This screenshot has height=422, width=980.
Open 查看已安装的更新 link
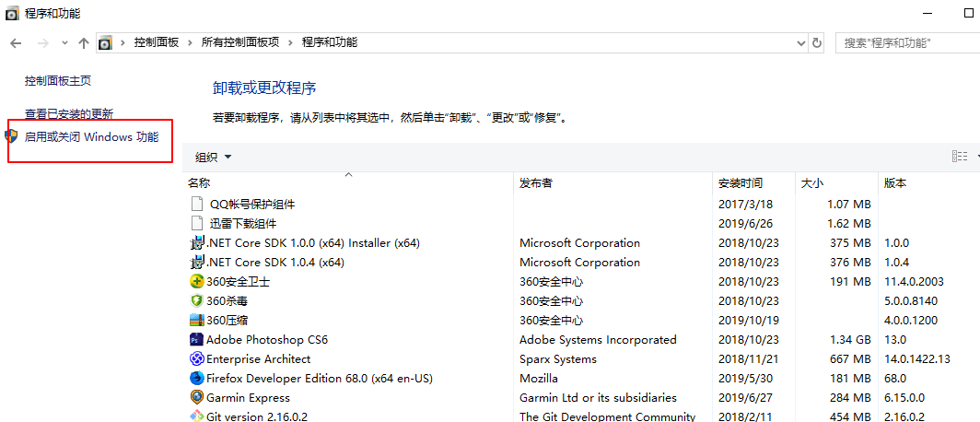coord(69,114)
